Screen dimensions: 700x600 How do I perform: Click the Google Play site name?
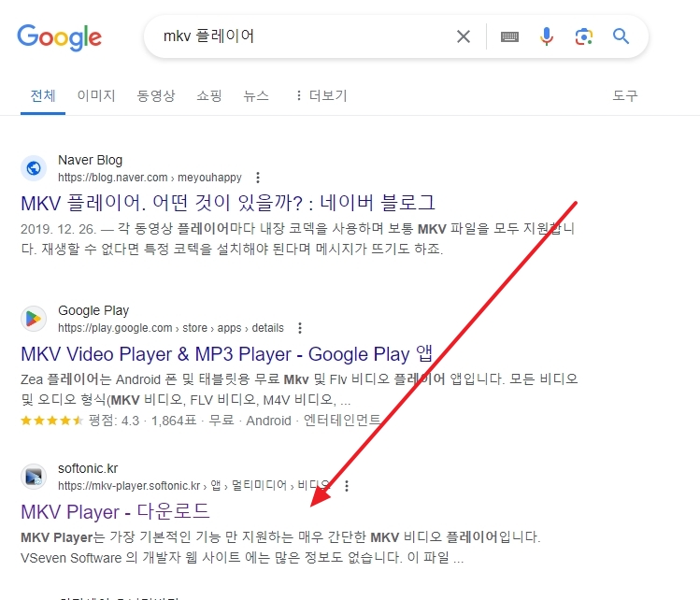[93, 310]
